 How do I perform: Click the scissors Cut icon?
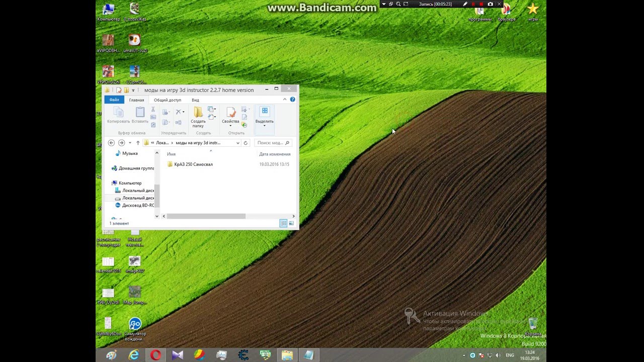coord(153,110)
